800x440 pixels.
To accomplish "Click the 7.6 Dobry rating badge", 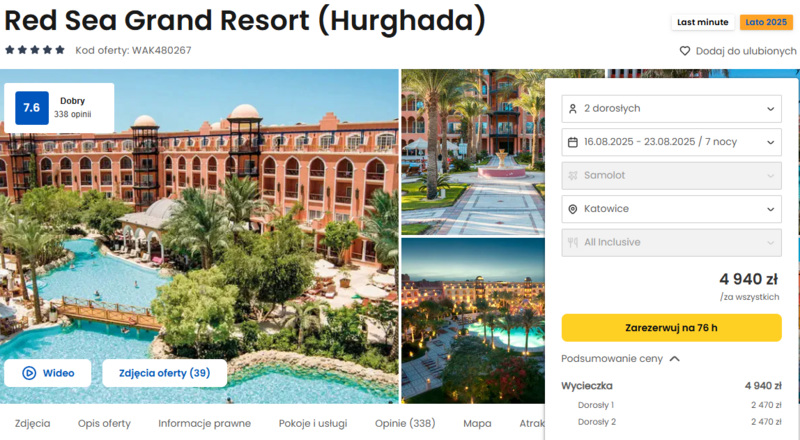I will (59, 108).
